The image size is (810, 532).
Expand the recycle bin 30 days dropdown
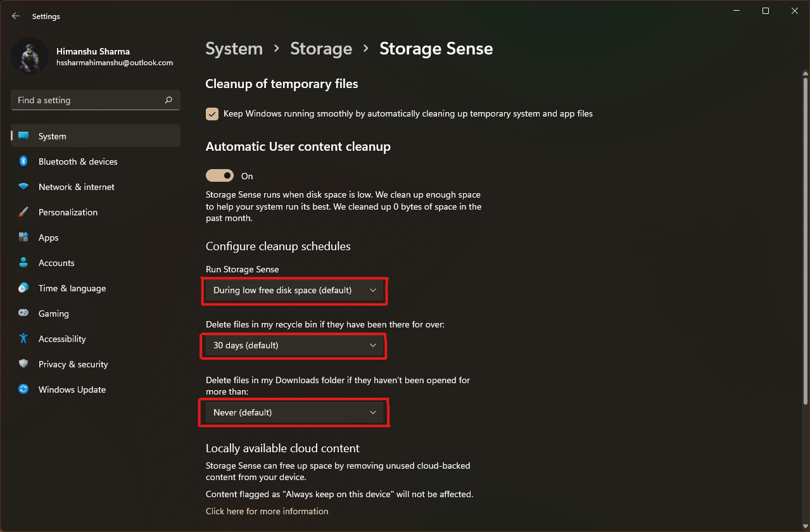(x=294, y=345)
